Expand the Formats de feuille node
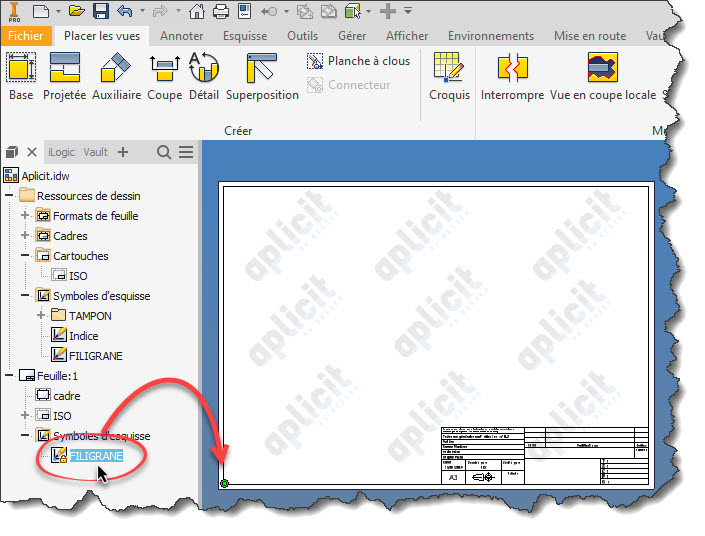Image resolution: width=705 pixels, height=536 pixels. point(25,216)
